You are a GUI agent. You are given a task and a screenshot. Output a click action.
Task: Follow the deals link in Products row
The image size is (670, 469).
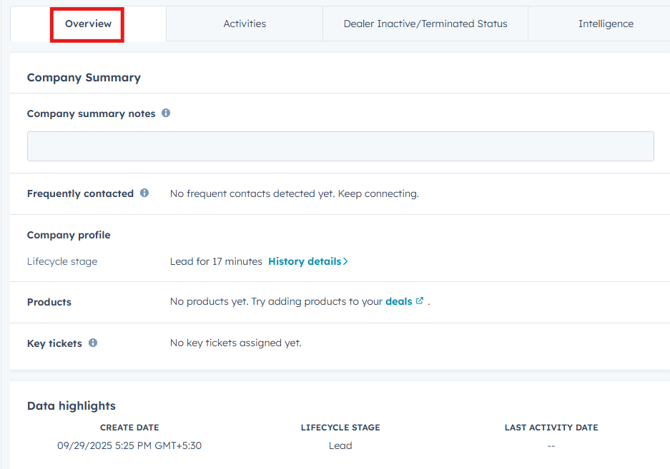[398, 301]
